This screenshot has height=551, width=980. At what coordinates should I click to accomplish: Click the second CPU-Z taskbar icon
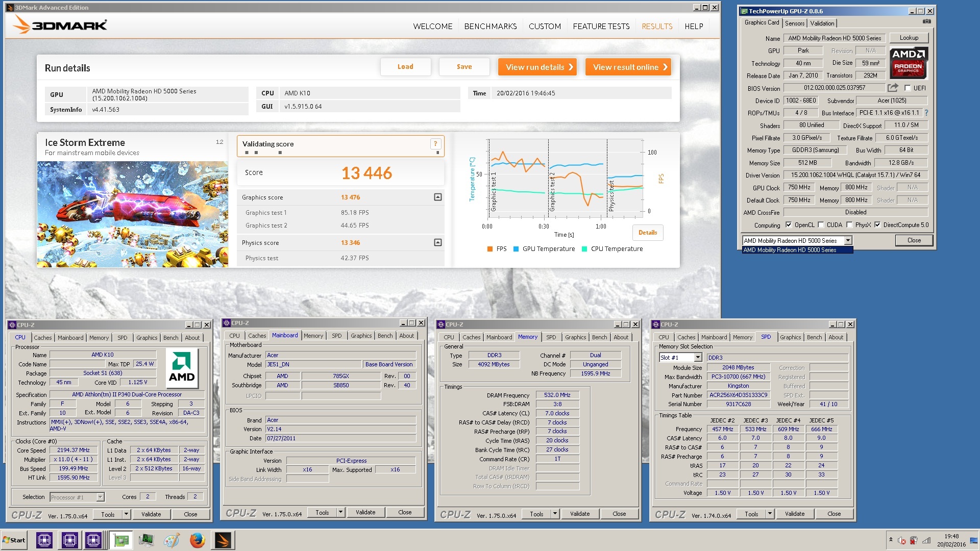click(x=69, y=540)
